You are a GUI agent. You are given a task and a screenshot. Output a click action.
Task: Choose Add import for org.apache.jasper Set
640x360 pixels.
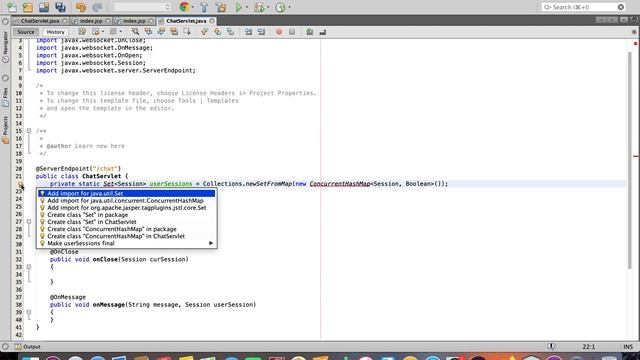[x=127, y=208]
